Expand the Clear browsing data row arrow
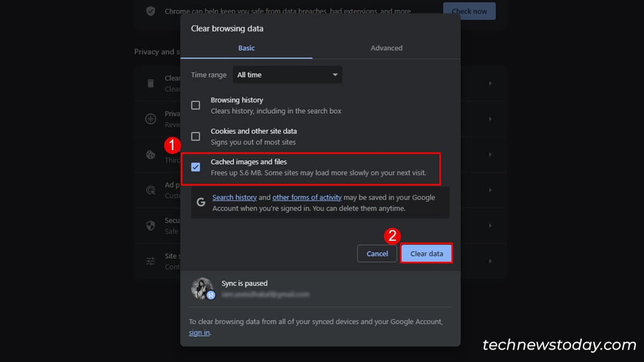 point(490,83)
